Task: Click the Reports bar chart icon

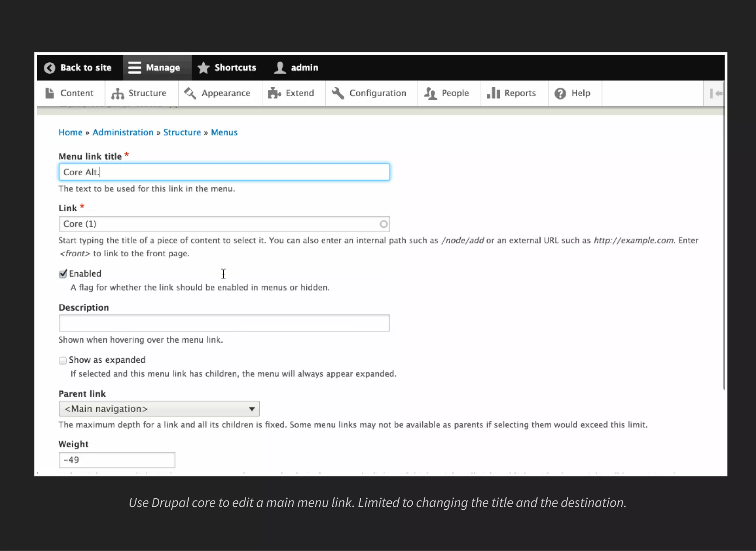Action: click(493, 93)
